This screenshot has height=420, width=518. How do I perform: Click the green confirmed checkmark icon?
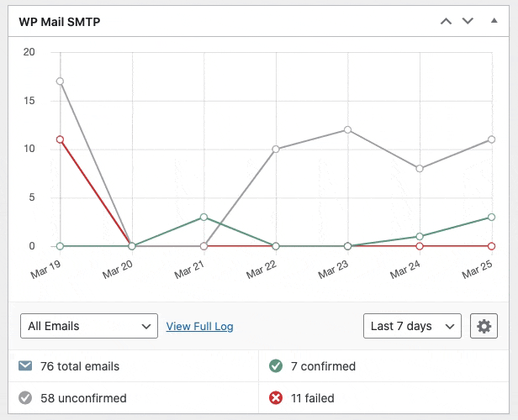click(x=275, y=366)
